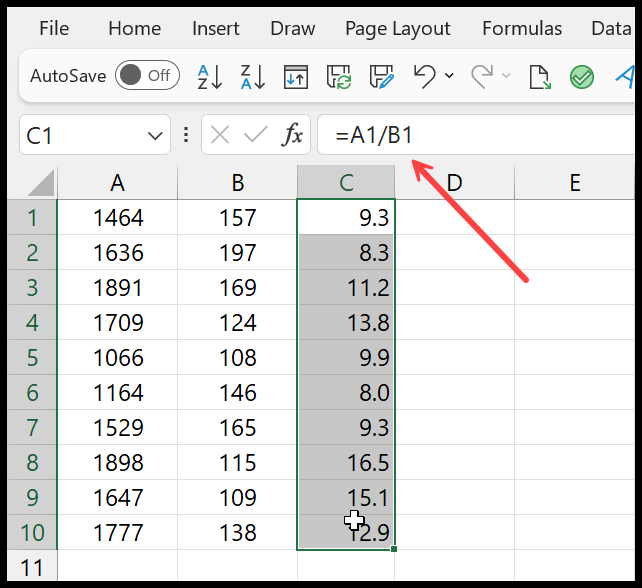Click cell containing 108
The height and width of the screenshot is (588, 642).
click(x=237, y=357)
